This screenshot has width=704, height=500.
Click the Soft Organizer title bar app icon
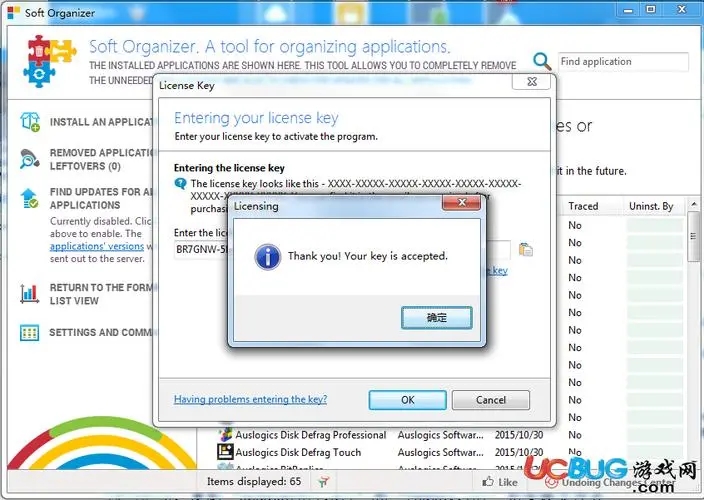click(13, 13)
